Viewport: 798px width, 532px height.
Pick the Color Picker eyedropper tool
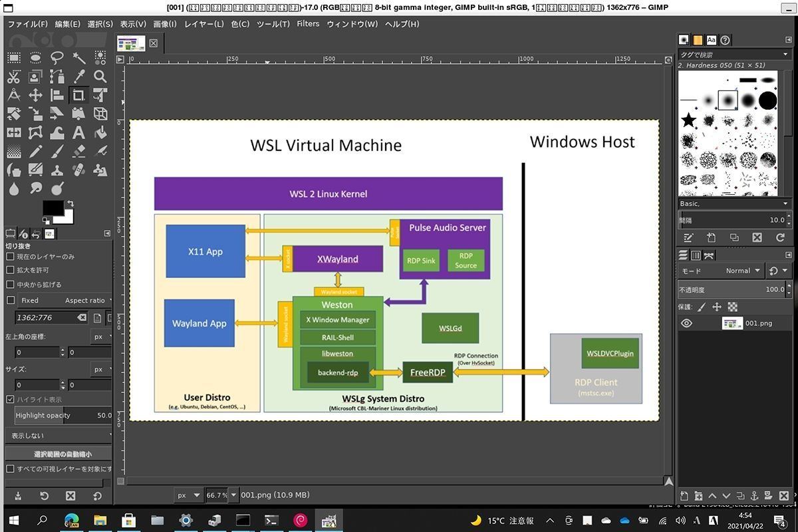coord(78,76)
